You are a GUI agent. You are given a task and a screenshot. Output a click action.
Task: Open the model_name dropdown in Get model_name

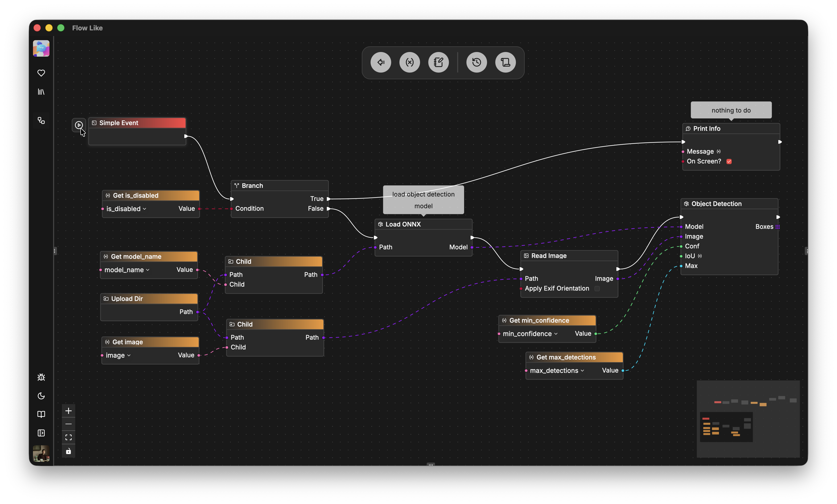pyautogui.click(x=147, y=270)
